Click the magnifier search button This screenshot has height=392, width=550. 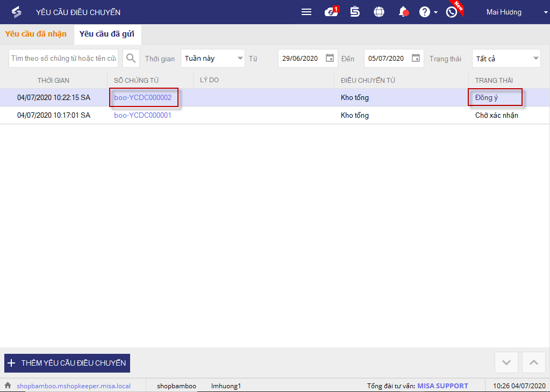131,58
